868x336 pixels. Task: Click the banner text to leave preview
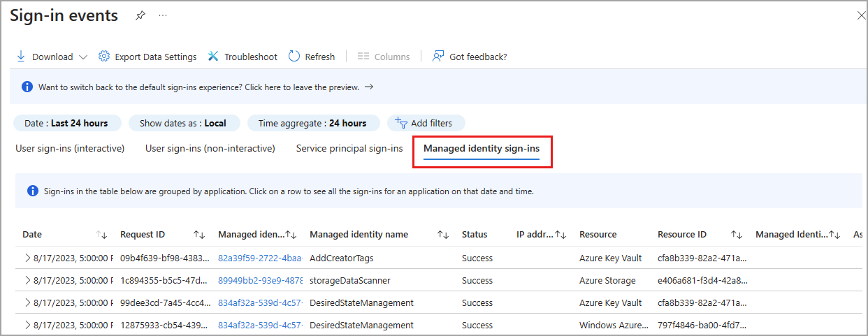[198, 87]
